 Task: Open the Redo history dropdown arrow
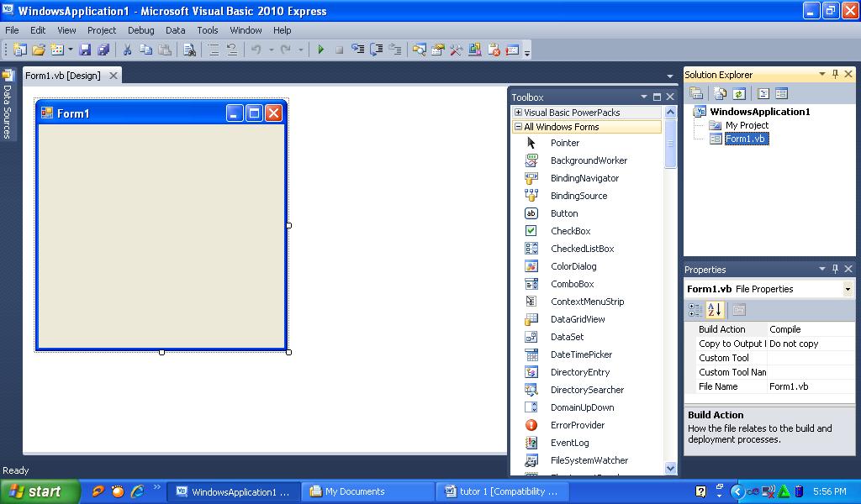click(300, 50)
